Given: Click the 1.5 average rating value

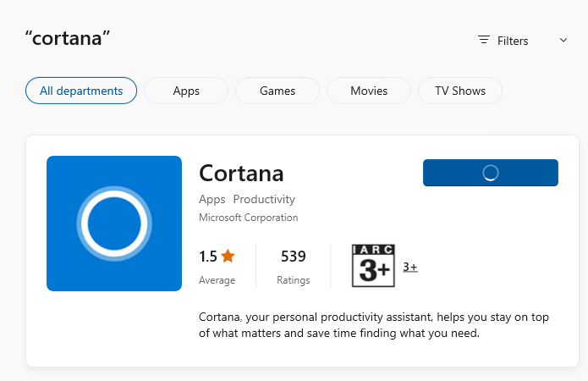Looking at the screenshot, I should pos(208,257).
